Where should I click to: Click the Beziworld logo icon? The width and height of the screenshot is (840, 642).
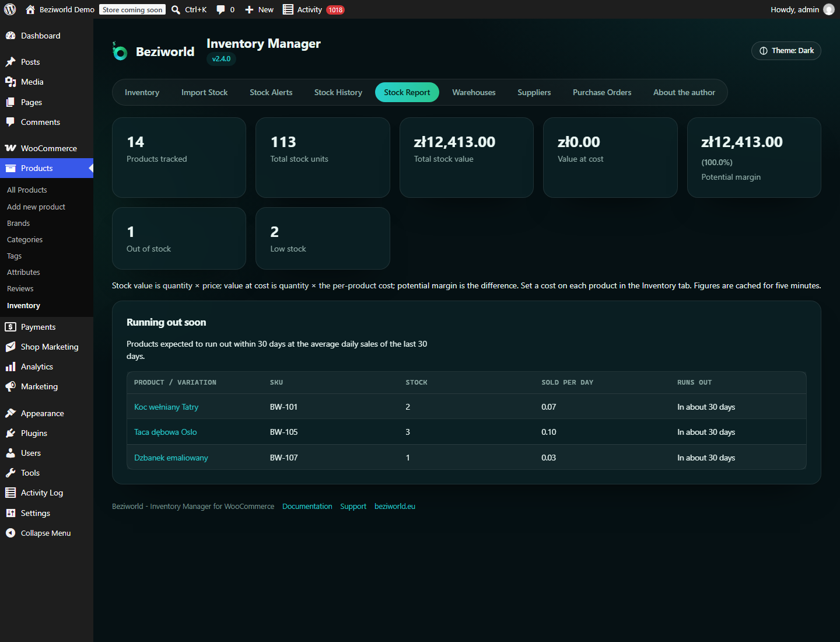click(120, 51)
